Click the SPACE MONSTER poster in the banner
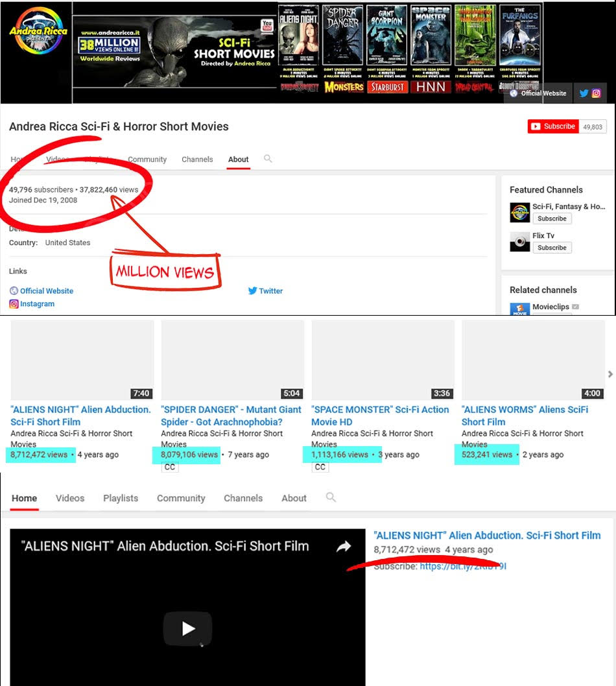The width and height of the screenshot is (616, 686). pos(431,36)
